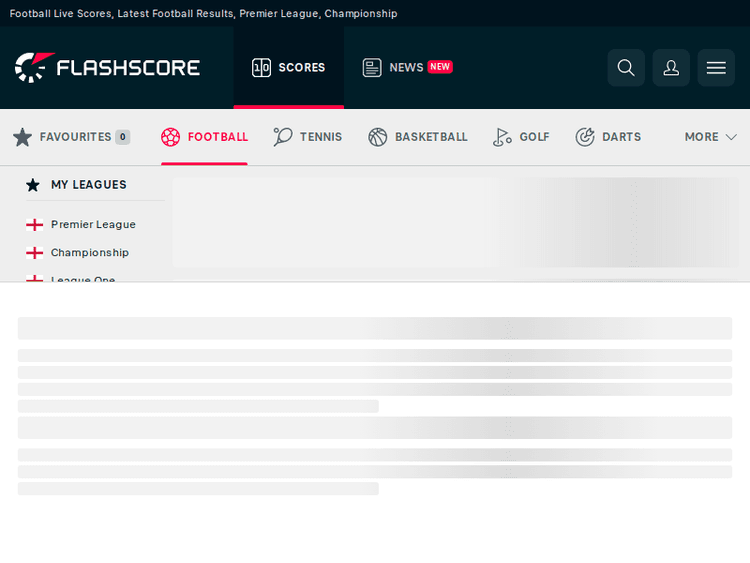Viewport: 750px width, 563px height.
Task: Click the Scores scoreboard icon
Action: [261, 67]
